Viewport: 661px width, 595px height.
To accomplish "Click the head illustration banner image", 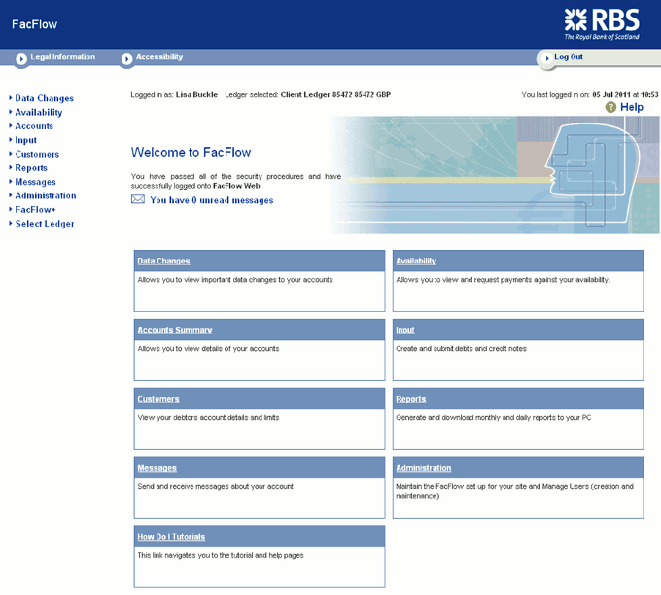I will (580, 170).
